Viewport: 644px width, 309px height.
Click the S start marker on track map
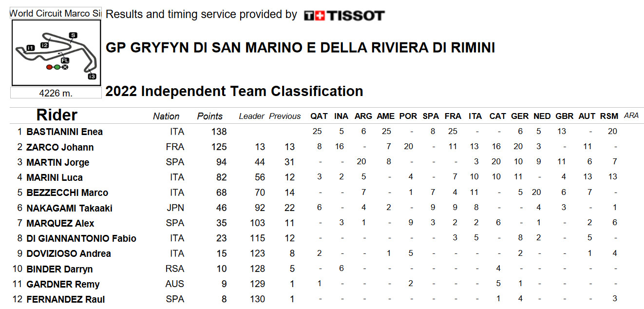point(73,35)
